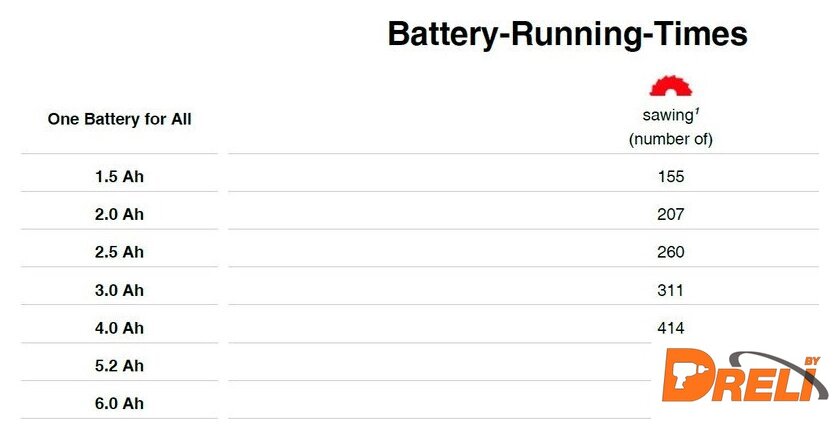Select the One Battery for All header
Viewport: 839px width, 439px height.
[x=120, y=119]
